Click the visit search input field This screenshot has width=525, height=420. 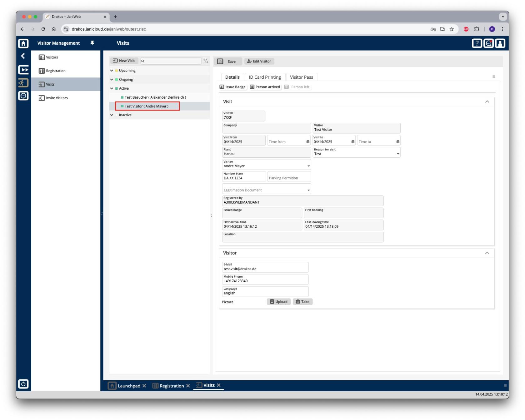[171, 61]
